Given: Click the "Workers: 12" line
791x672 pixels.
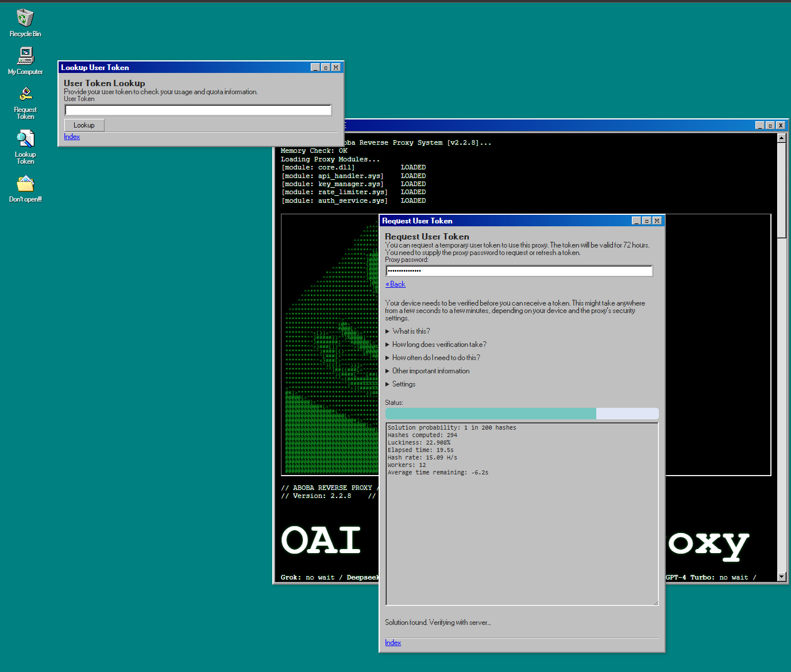Looking at the screenshot, I should coord(407,465).
